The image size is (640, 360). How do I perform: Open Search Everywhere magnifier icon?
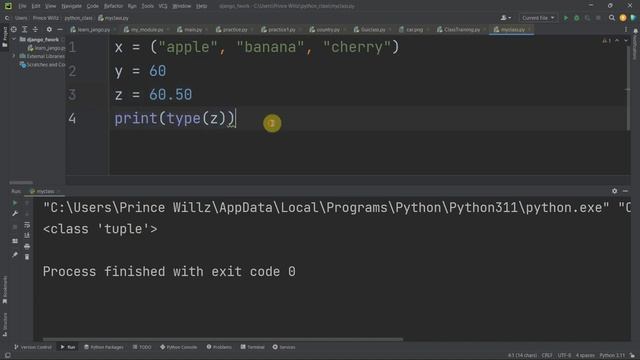pyautogui.click(x=611, y=18)
